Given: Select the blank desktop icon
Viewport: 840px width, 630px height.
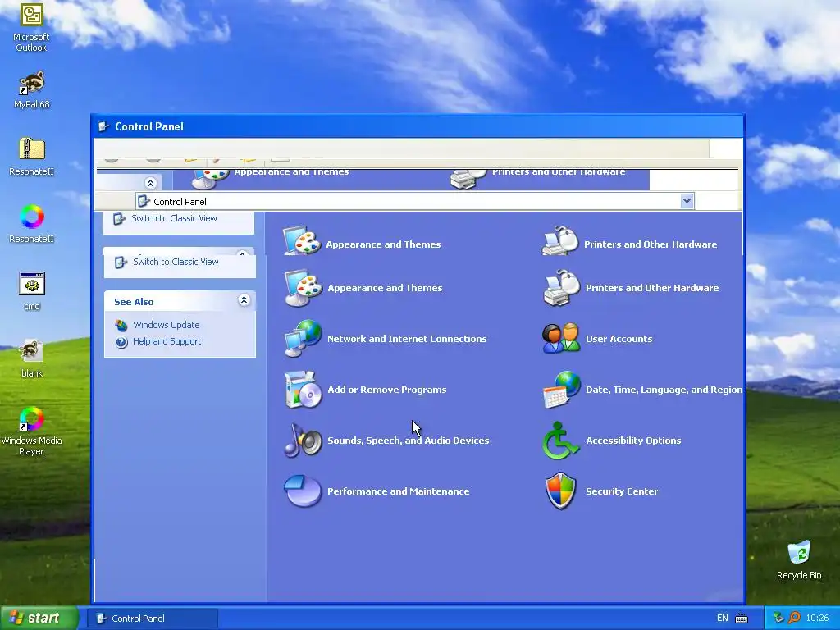Looking at the screenshot, I should tap(32, 358).
